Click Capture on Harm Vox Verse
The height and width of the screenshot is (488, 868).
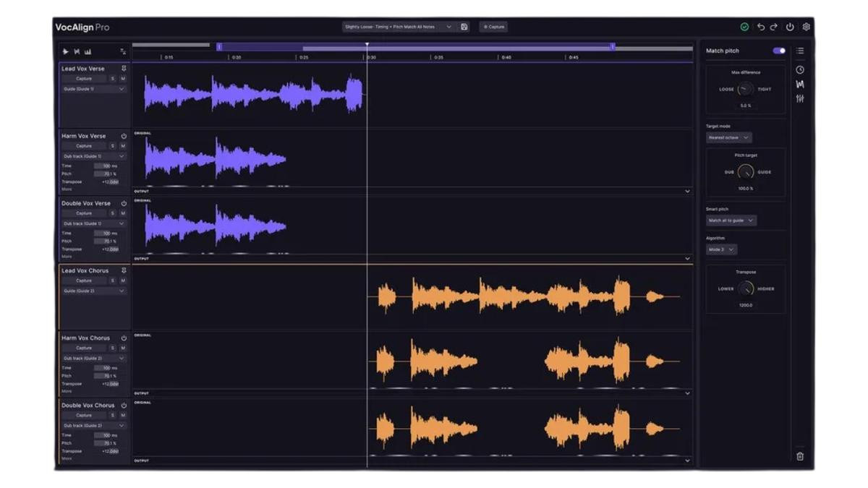pos(84,146)
